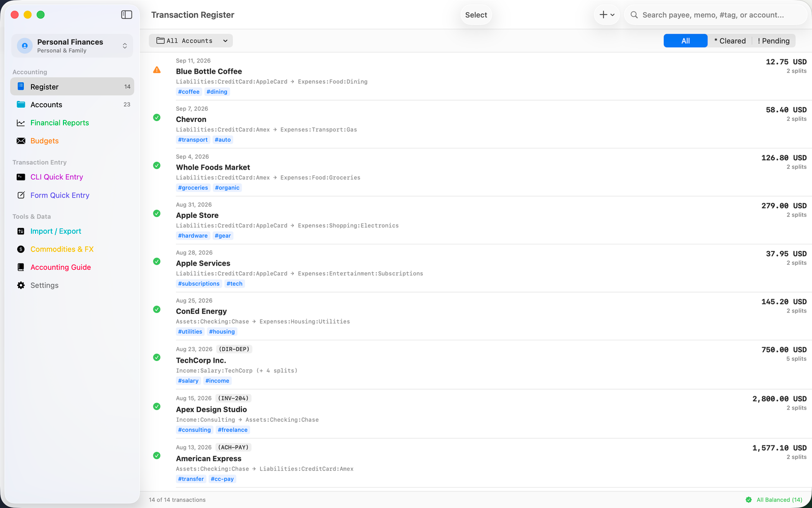
Task: Click the #transport tag
Action: click(x=193, y=140)
